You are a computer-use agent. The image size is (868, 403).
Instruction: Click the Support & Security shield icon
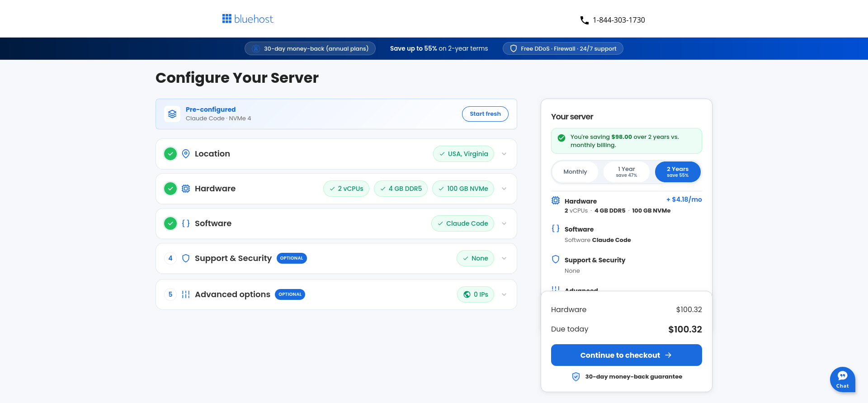186,258
